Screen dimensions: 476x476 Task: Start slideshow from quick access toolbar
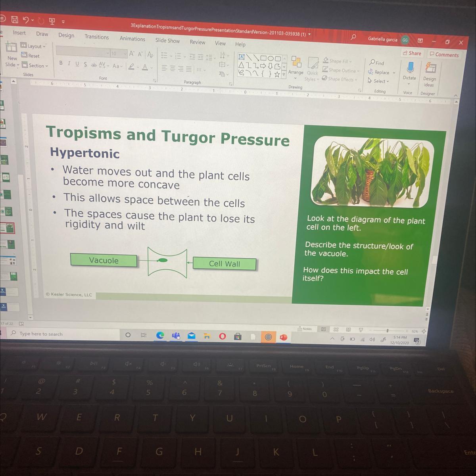(52, 21)
